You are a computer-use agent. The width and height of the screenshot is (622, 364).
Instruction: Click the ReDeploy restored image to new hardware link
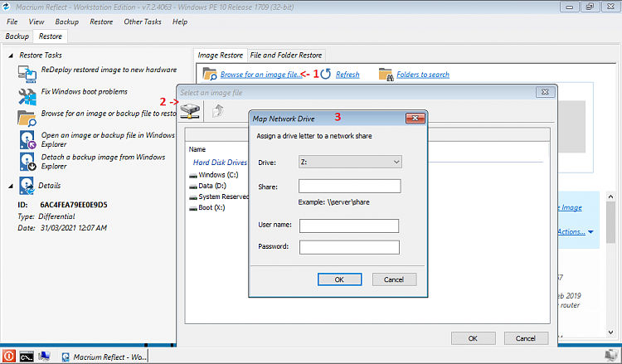click(109, 70)
